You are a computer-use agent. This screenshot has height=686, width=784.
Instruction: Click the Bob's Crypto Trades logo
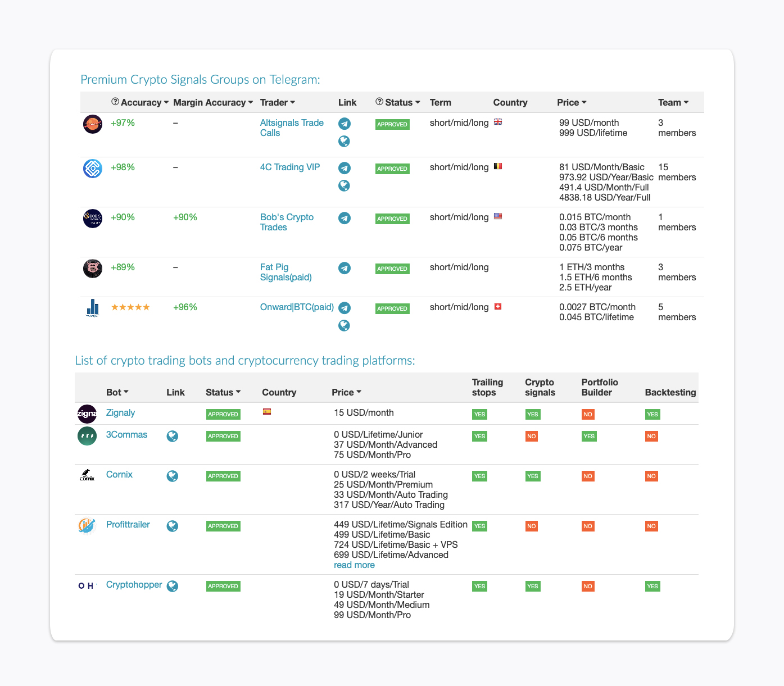pyautogui.click(x=93, y=219)
